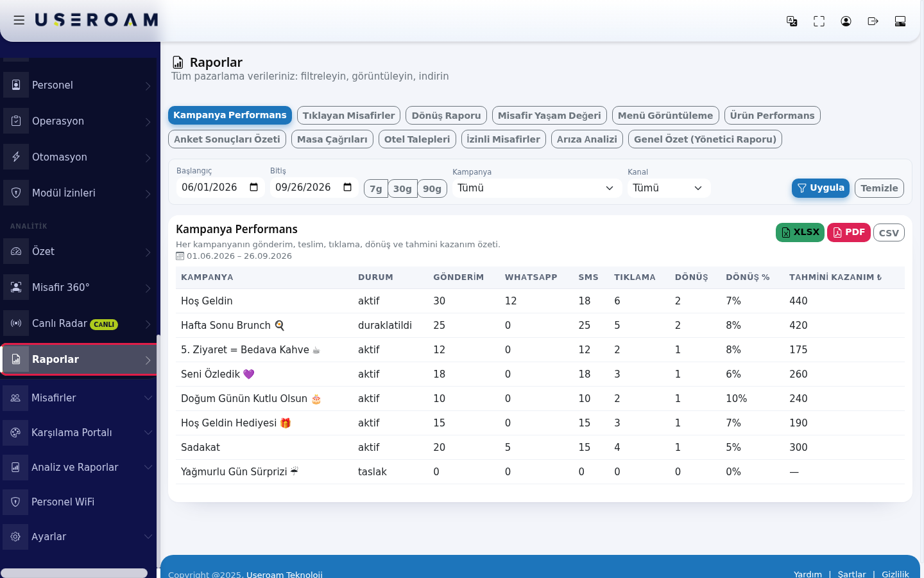Select the Arıza Analizi tab
The height and width of the screenshot is (578, 924).
587,139
